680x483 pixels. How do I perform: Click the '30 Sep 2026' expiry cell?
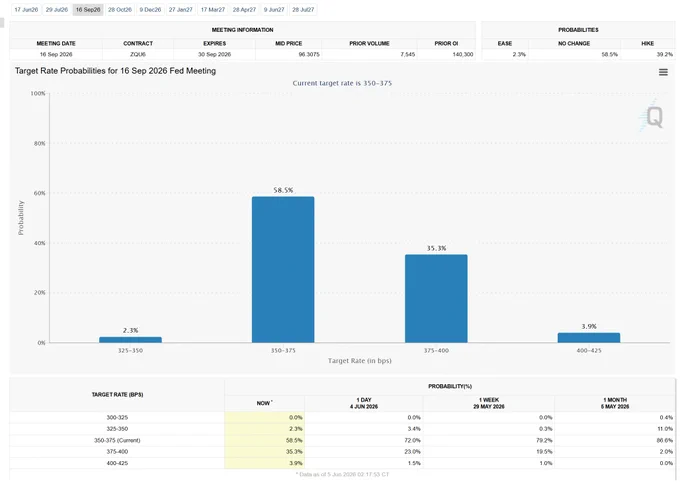[x=215, y=54]
